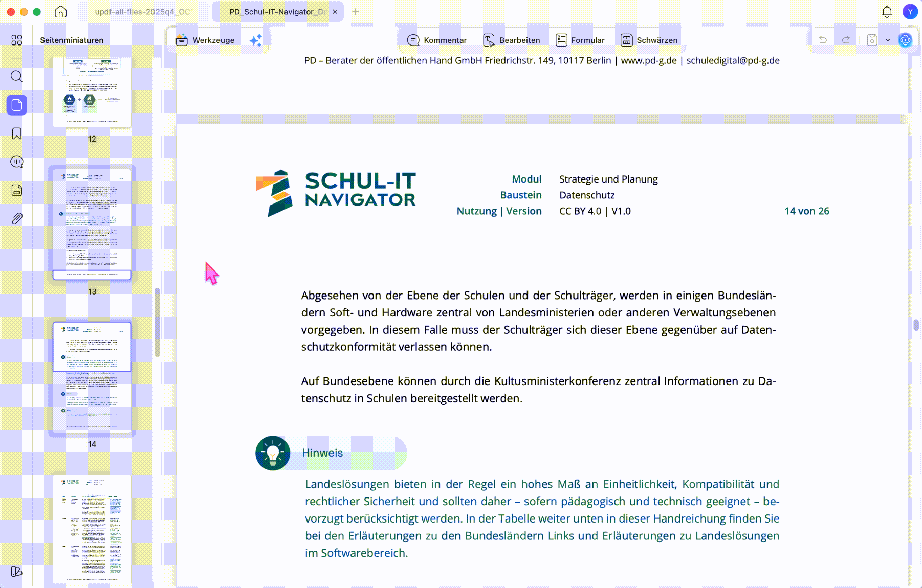
Task: Select the page 12 thumbnail
Action: click(x=92, y=92)
